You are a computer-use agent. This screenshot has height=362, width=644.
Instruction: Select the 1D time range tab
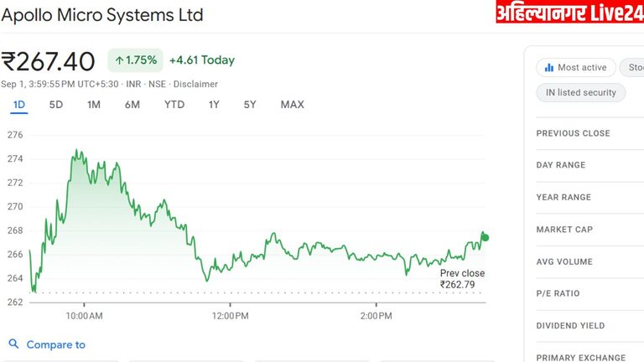[19, 105]
